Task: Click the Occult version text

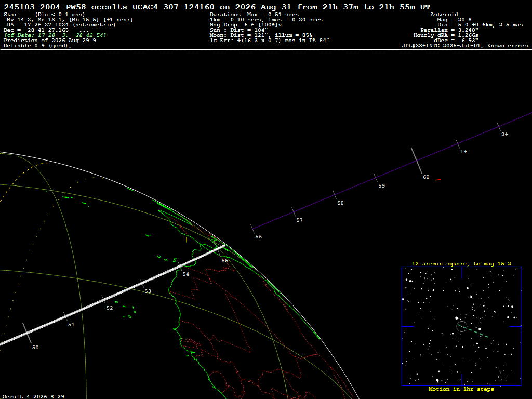Action: [33, 396]
